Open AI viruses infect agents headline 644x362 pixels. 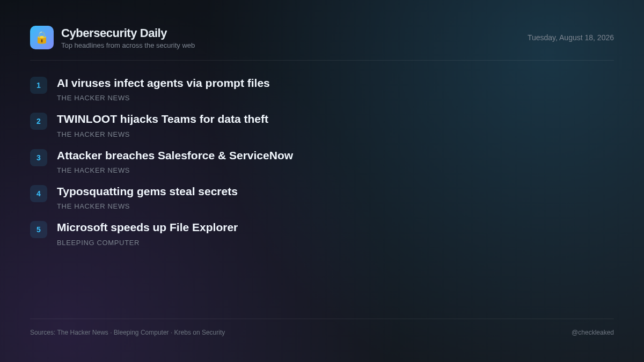[x=163, y=83]
